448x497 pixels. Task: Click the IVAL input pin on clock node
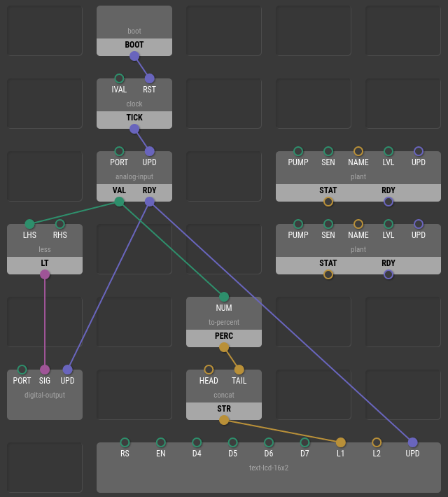tap(119, 78)
